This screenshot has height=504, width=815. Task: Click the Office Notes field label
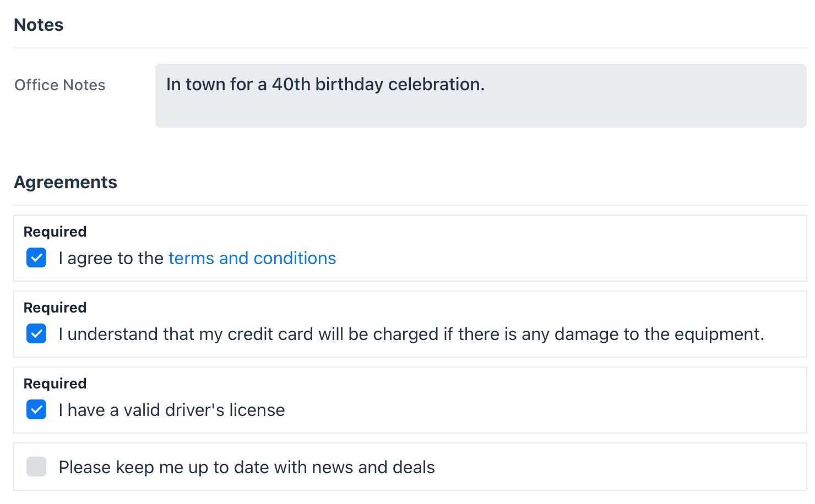60,85
